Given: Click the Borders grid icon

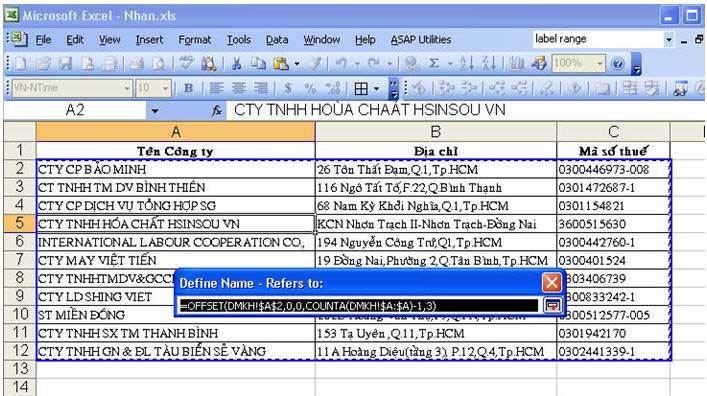Looking at the screenshot, I should (361, 88).
